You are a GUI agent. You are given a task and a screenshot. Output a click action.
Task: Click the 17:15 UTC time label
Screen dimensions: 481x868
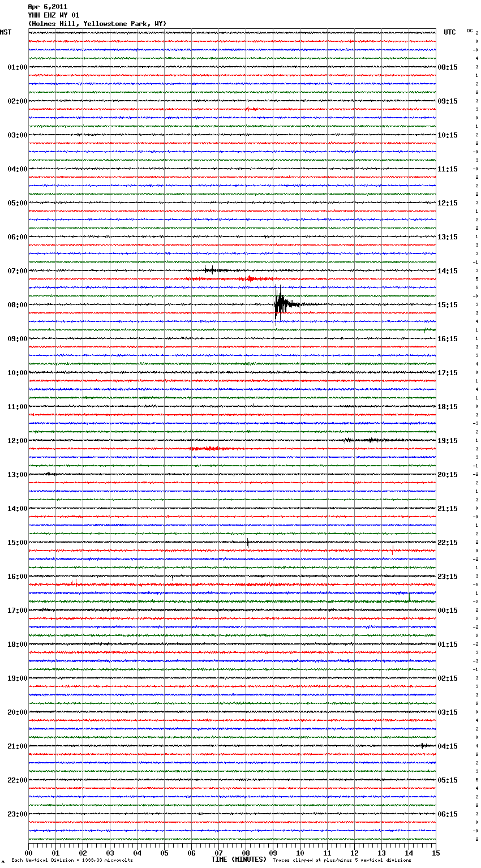click(x=448, y=373)
